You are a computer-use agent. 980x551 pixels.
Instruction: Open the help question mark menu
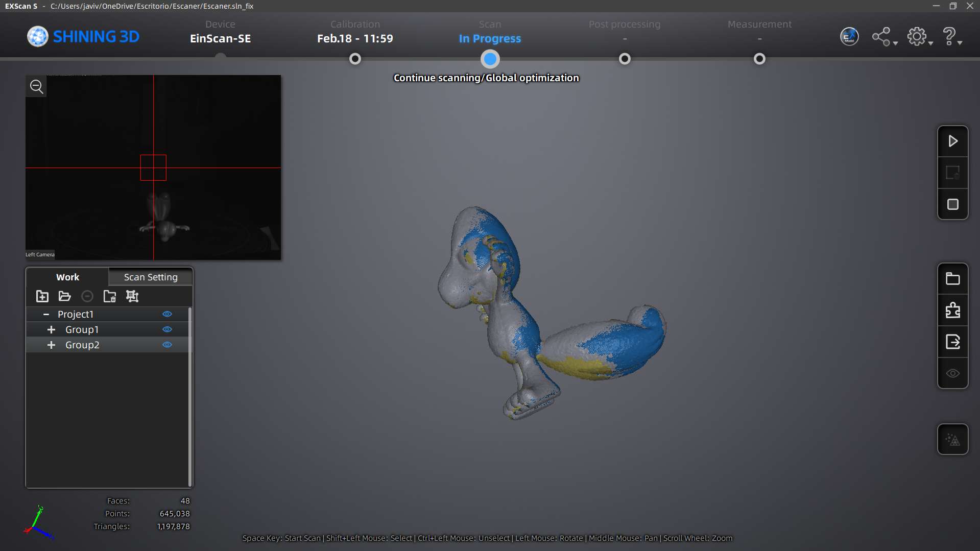click(x=951, y=37)
